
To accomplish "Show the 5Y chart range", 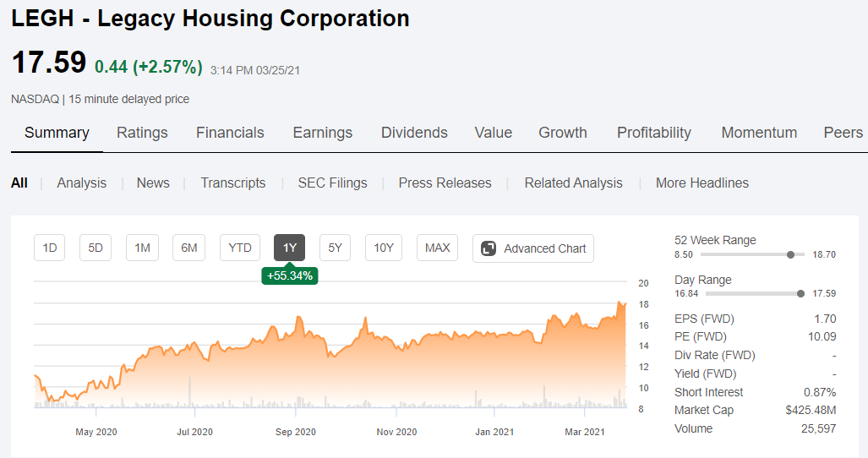I will click(335, 248).
